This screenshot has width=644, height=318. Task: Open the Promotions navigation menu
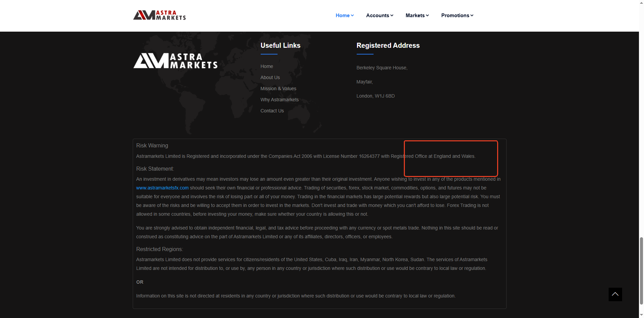(x=457, y=15)
